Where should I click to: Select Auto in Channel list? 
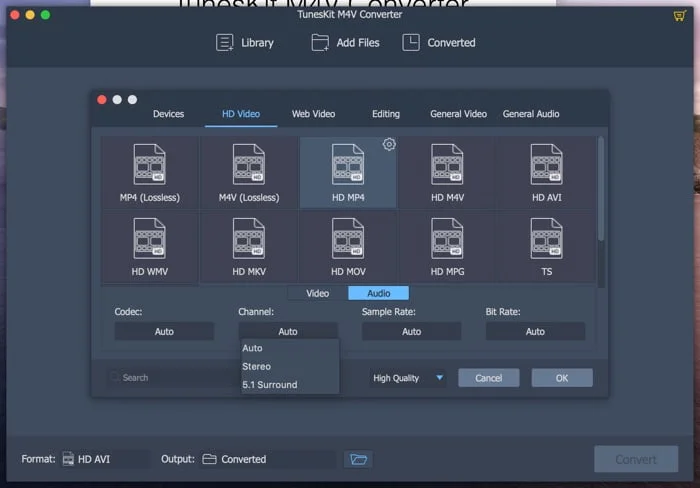pyautogui.click(x=290, y=348)
